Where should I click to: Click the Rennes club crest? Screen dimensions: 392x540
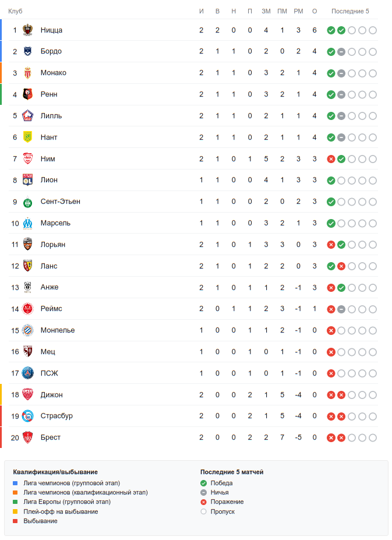[27, 94]
